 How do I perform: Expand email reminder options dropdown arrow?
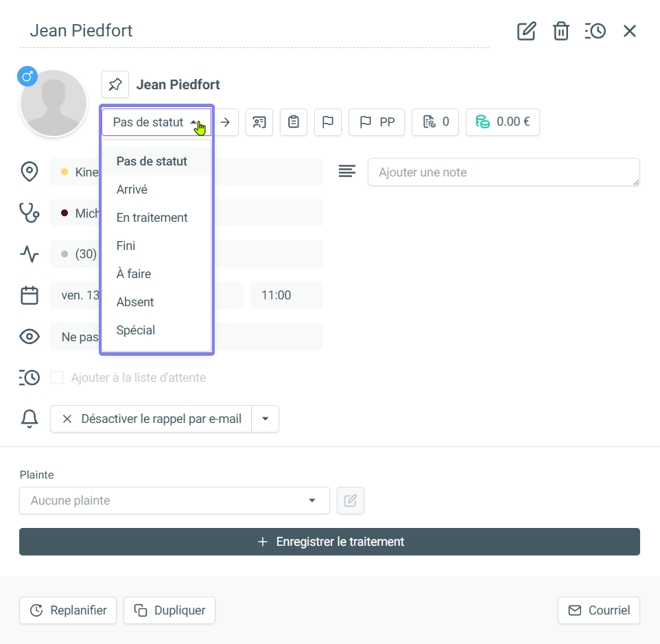[x=266, y=419]
